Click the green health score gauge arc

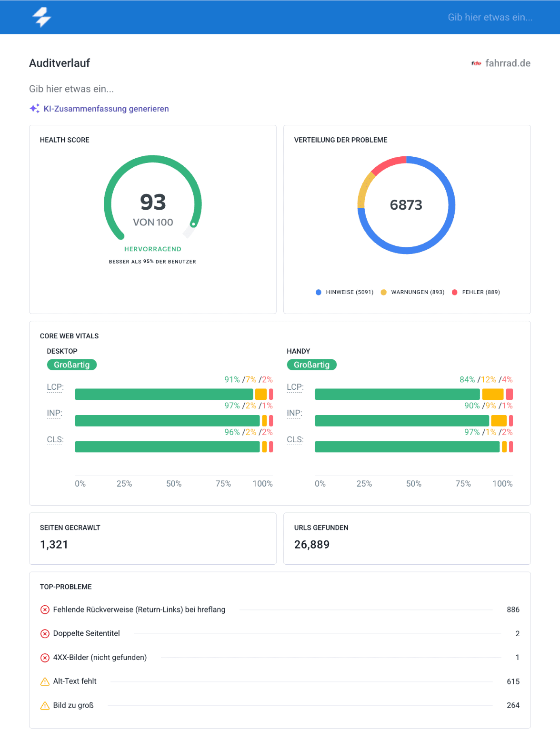(x=152, y=159)
